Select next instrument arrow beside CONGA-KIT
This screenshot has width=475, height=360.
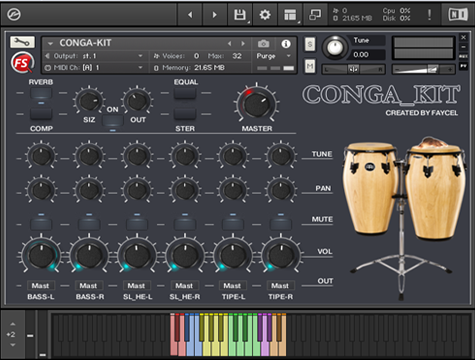243,44
